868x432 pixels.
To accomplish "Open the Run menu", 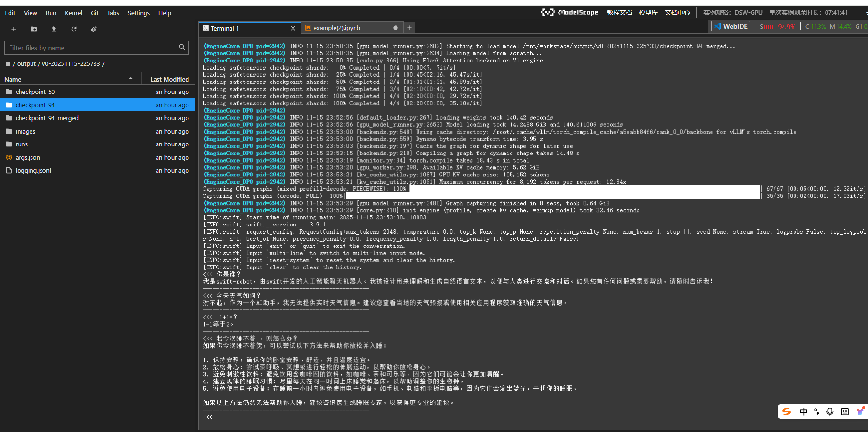I will click(x=51, y=13).
